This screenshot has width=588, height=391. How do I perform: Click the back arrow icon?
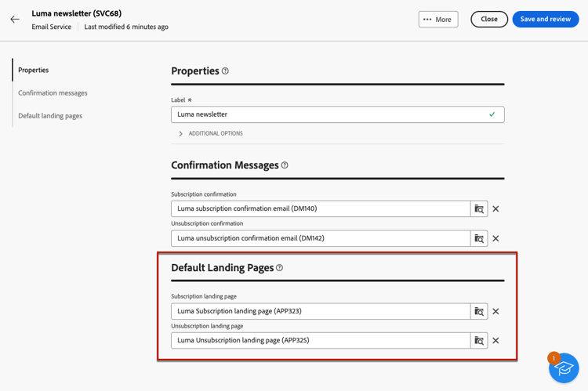point(15,20)
